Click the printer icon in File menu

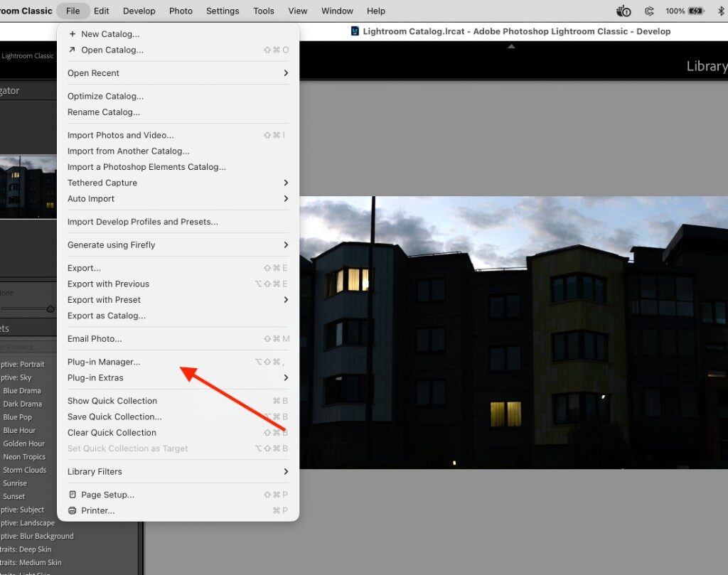tap(72, 510)
